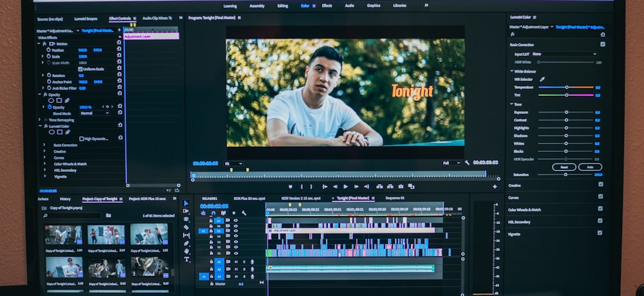
Task: Switch to Effects workspace
Action: coord(327,6)
